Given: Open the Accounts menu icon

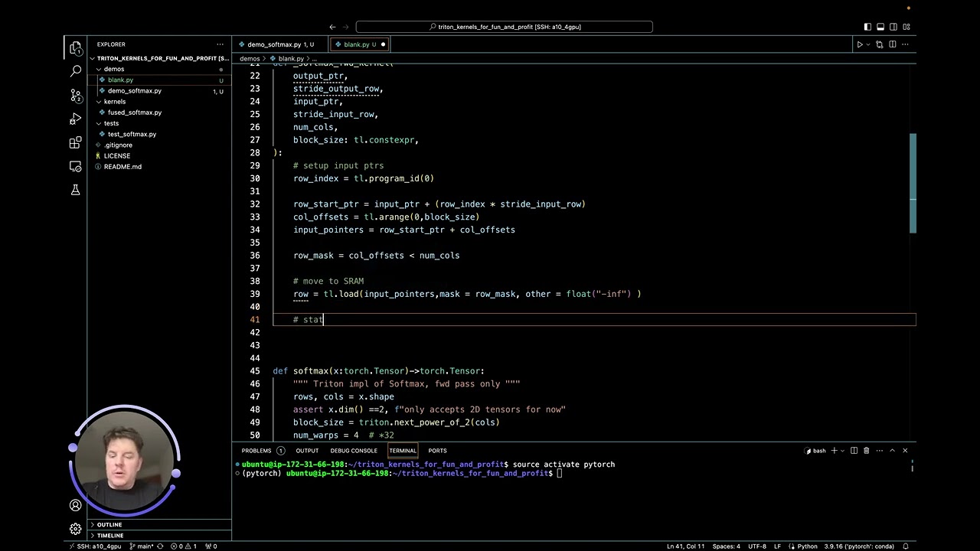Looking at the screenshot, I should click(x=75, y=505).
